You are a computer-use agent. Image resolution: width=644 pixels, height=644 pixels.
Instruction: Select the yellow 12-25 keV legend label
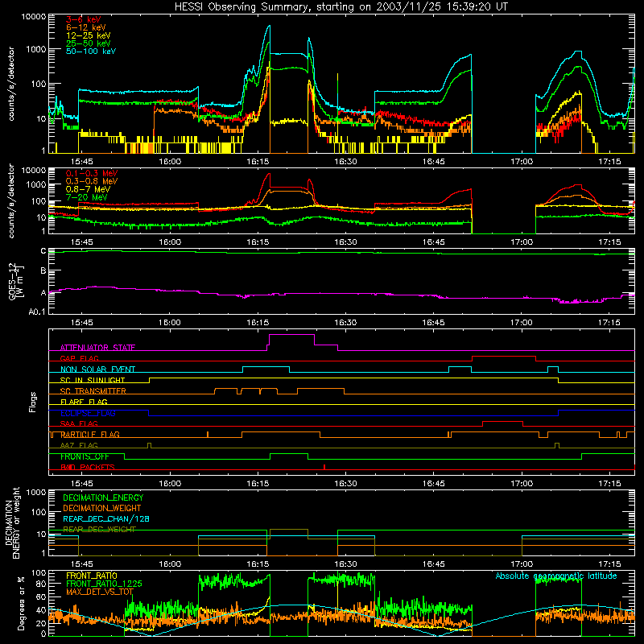click(89, 35)
